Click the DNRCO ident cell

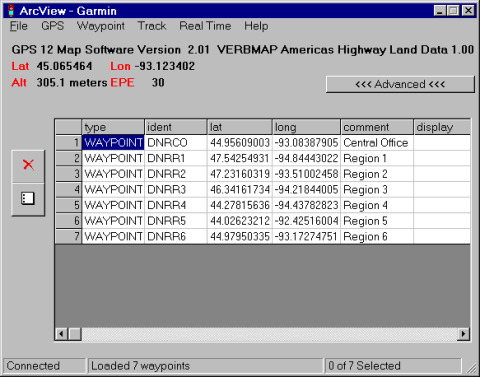pos(176,143)
